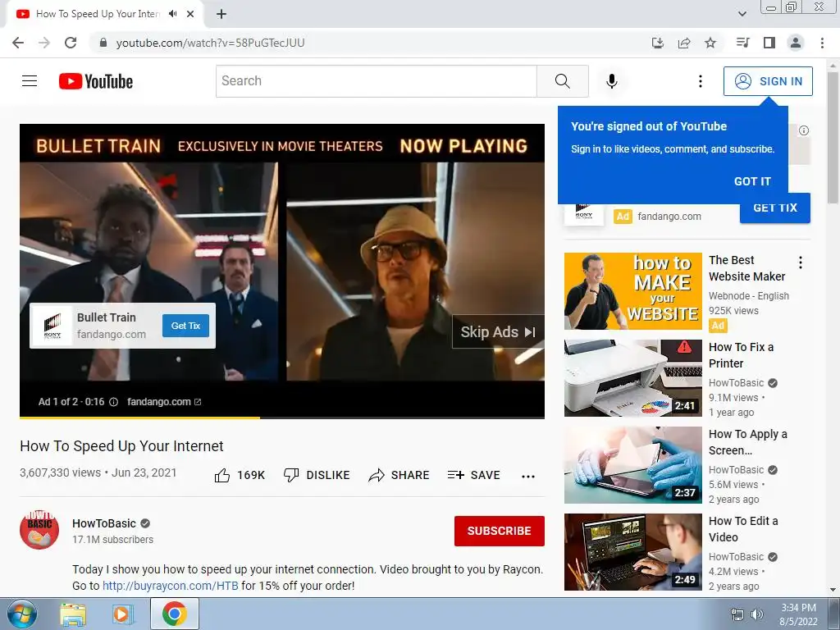This screenshot has width=840, height=630.
Task: Skip the ad with Skip Ads
Action: click(498, 331)
